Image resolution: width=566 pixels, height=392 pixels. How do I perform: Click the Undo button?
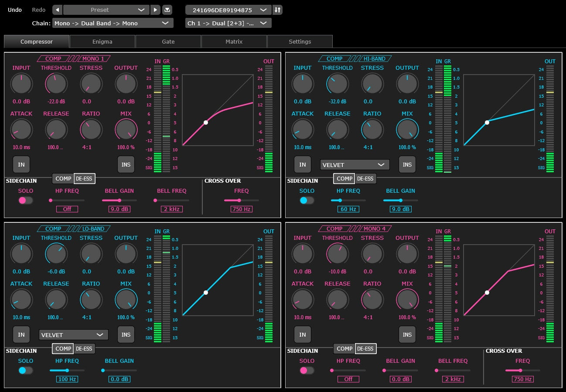(x=15, y=10)
